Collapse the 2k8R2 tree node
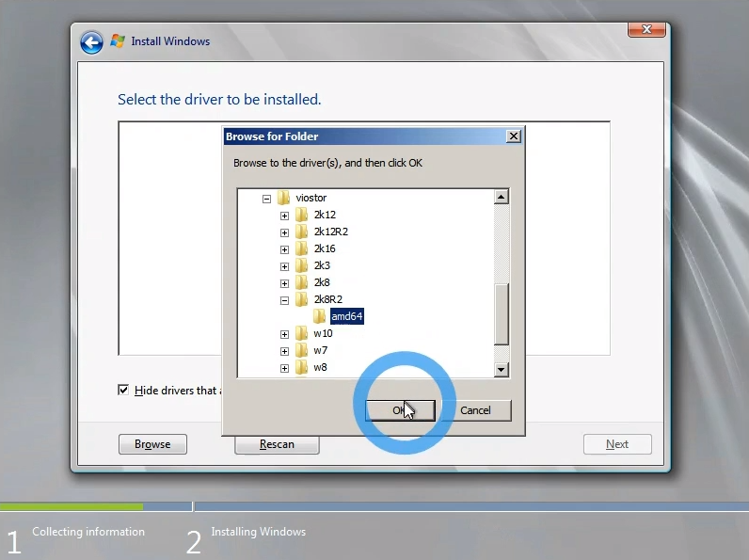Screen dimensions: 749x560 tap(285, 300)
